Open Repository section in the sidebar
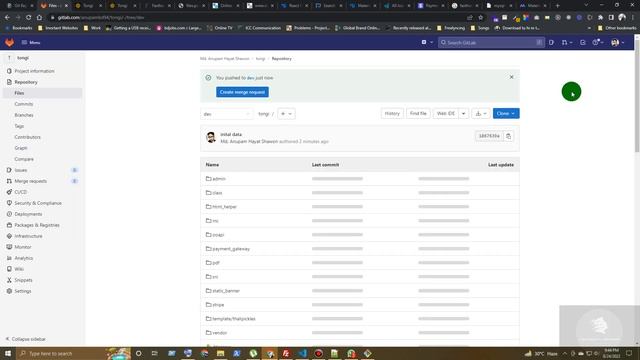Screen dimensions: 640x360 26,82
